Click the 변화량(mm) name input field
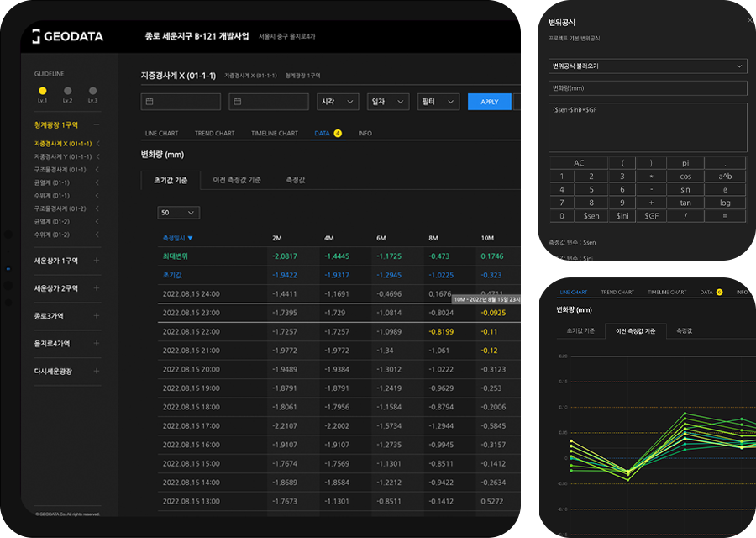The width and height of the screenshot is (756, 538). [x=648, y=88]
